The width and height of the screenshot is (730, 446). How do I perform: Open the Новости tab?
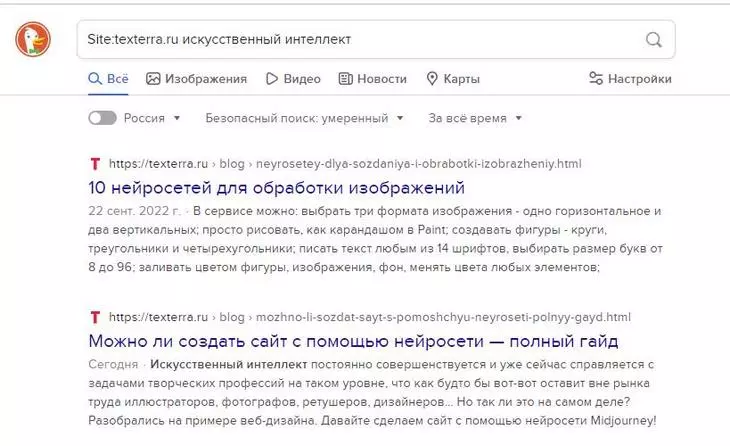[x=372, y=79]
